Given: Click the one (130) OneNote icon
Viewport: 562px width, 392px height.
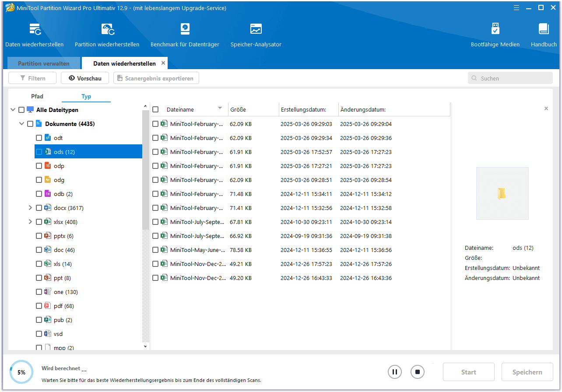Looking at the screenshot, I should click(x=48, y=292).
